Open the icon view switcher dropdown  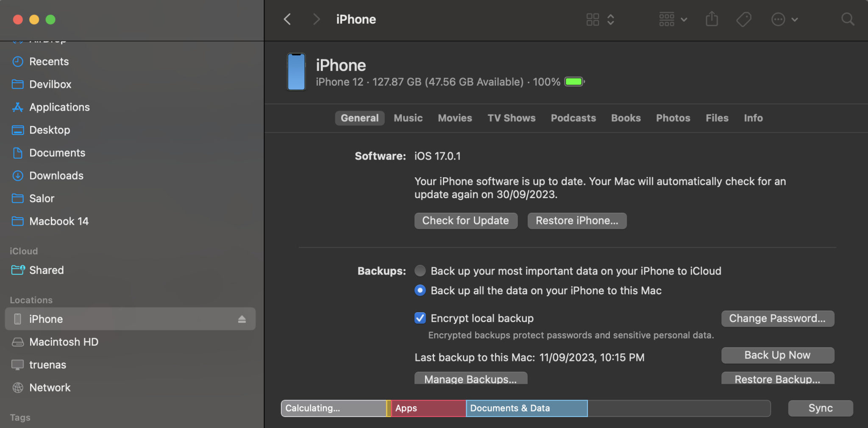[600, 20]
